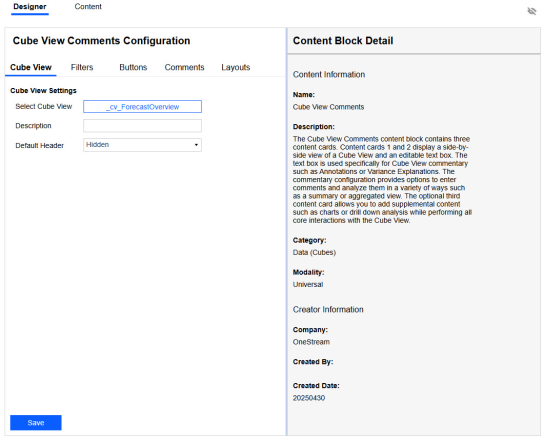Click the Select Cube View field
Screen dimensions: 544x439
(142, 107)
